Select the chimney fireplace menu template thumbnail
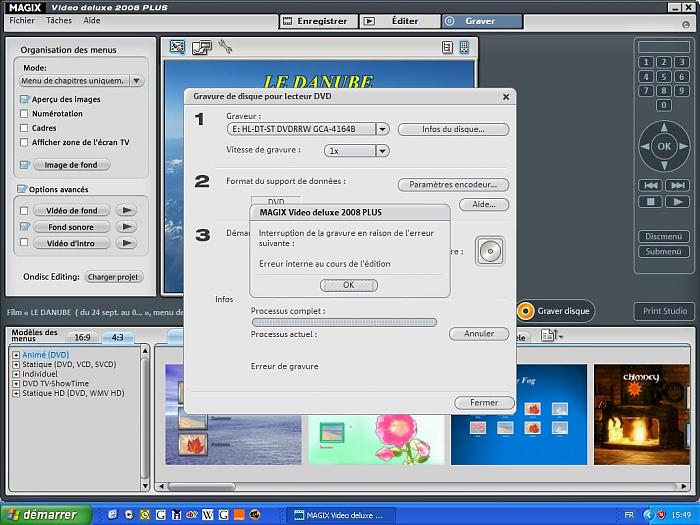700x525 pixels. point(642,415)
